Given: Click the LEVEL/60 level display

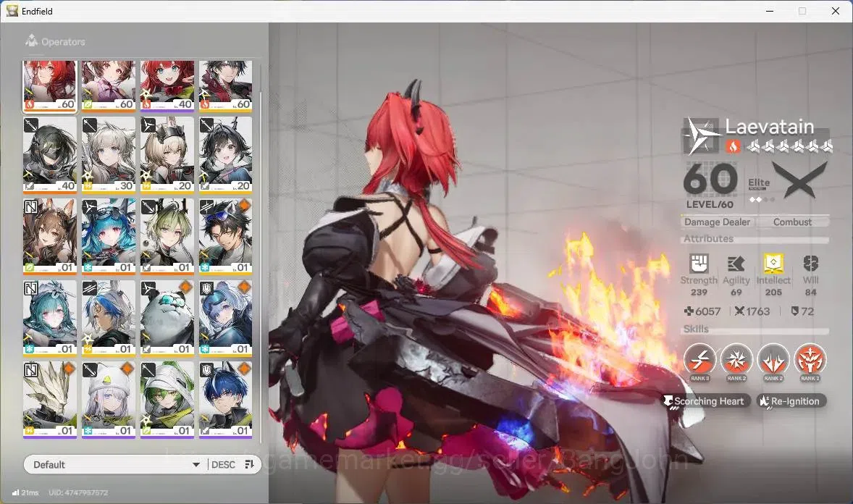Looking at the screenshot, I should click(x=710, y=205).
